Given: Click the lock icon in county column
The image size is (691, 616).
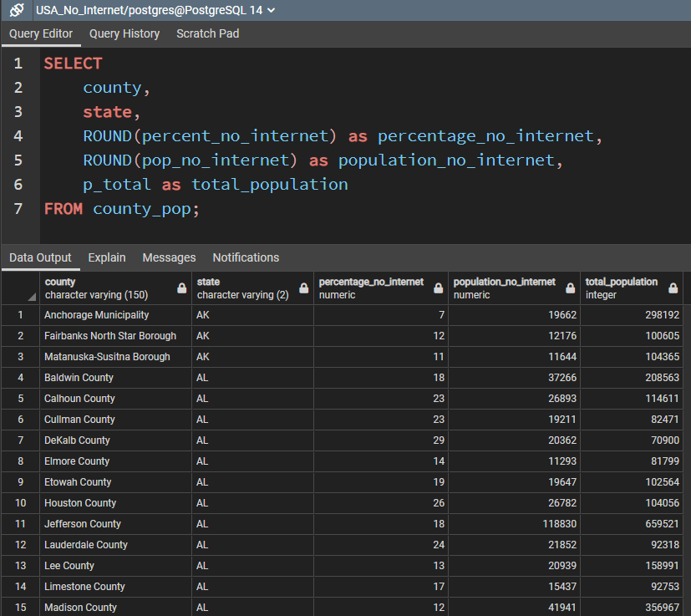Looking at the screenshot, I should (x=181, y=288).
